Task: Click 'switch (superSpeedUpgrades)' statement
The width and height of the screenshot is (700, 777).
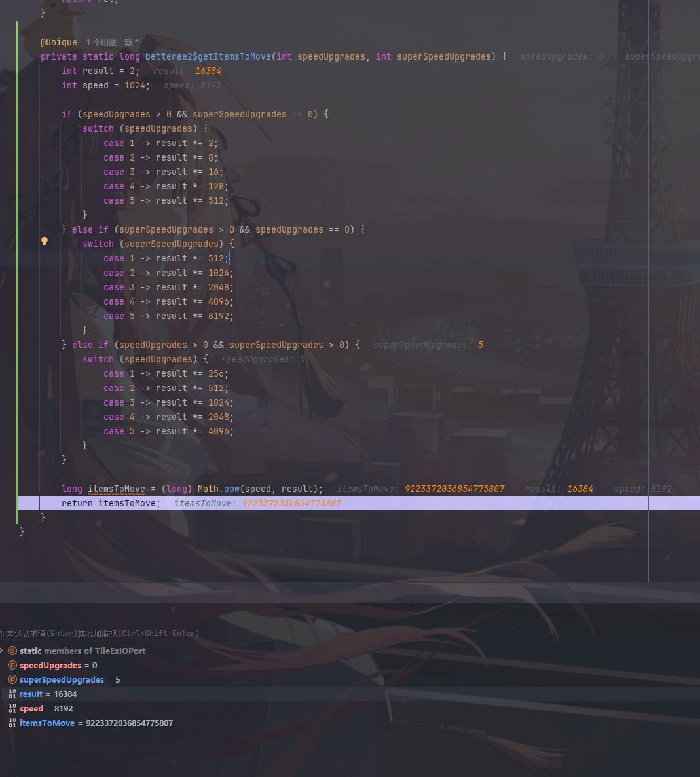Action: click(x=158, y=244)
